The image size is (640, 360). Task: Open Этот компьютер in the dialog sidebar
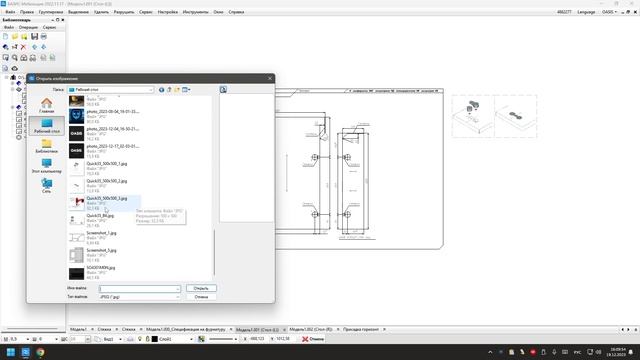47,166
